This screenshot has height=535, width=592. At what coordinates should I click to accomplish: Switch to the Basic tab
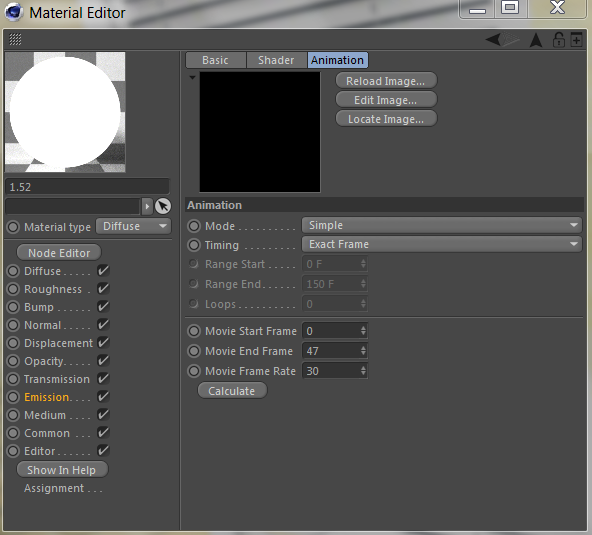tap(216, 60)
